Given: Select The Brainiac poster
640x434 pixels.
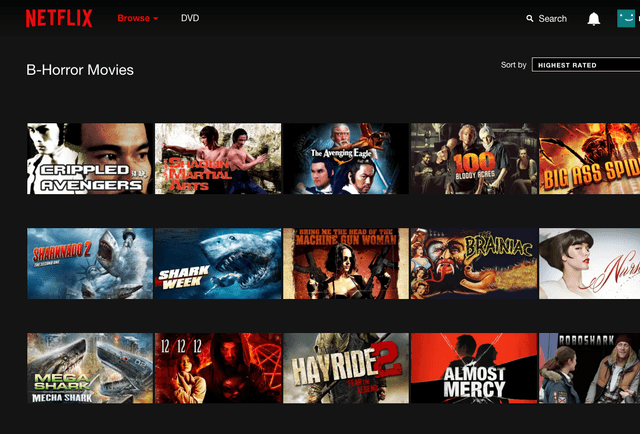Looking at the screenshot, I should tap(474, 264).
